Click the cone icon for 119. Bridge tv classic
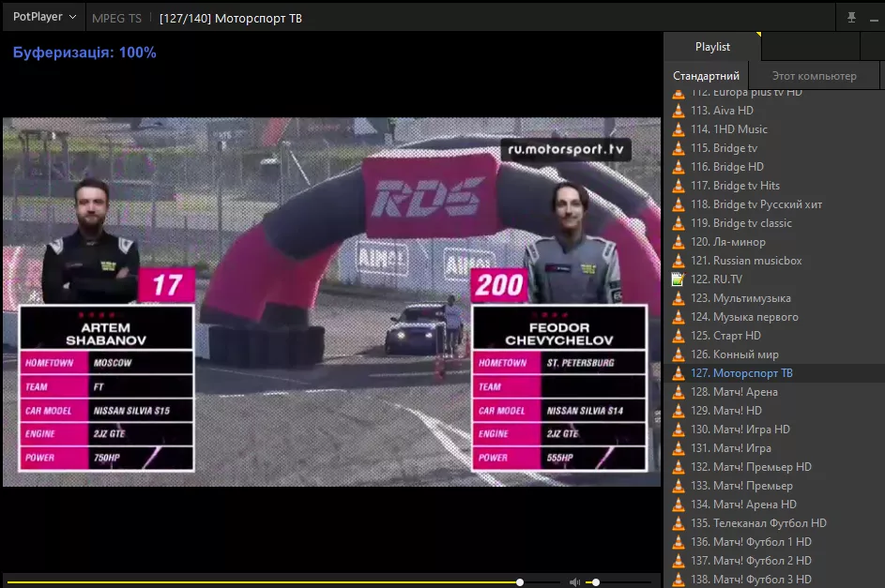The height and width of the screenshot is (588, 885). pyautogui.click(x=679, y=223)
